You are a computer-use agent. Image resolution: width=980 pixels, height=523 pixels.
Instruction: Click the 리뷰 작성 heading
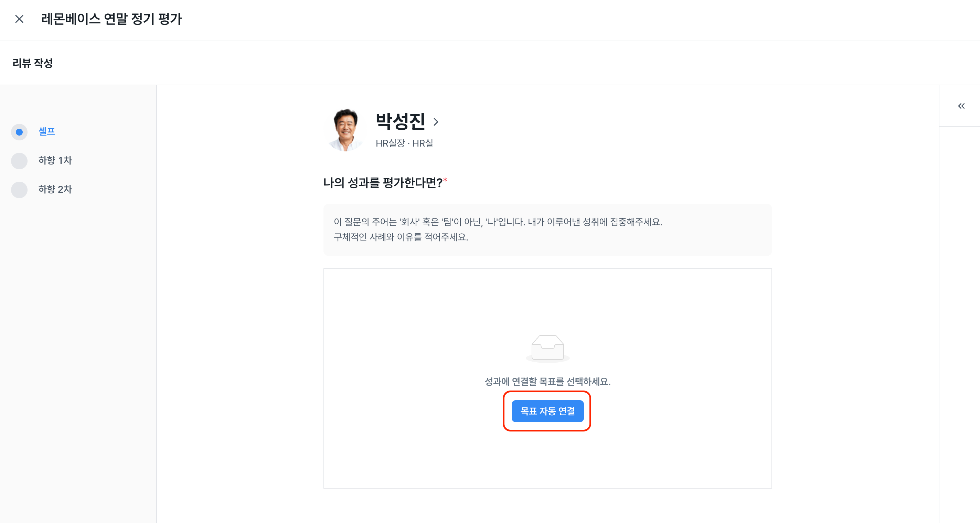point(33,63)
